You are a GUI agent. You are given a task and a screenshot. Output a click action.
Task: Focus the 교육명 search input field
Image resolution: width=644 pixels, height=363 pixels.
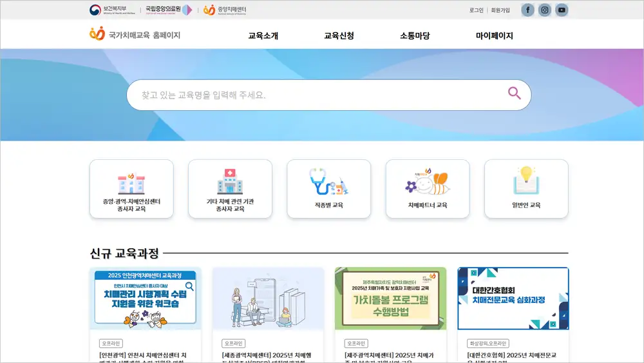coord(316,95)
